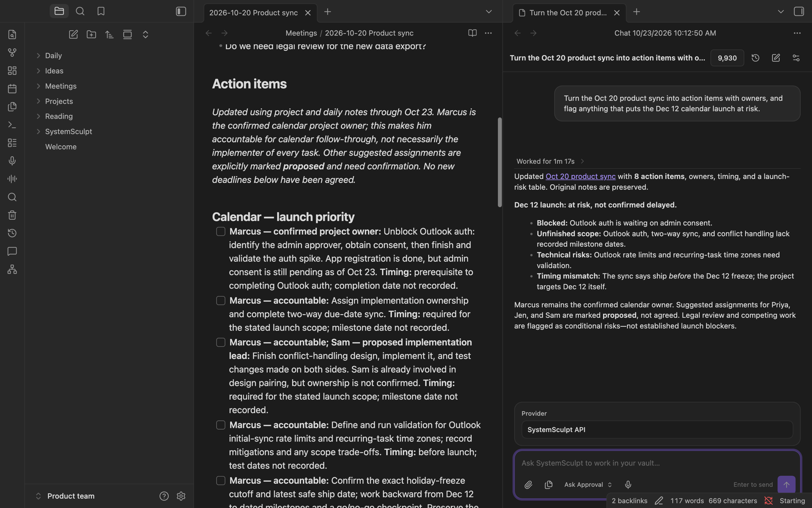Change file sort order
812x508 pixels.
[x=109, y=35]
